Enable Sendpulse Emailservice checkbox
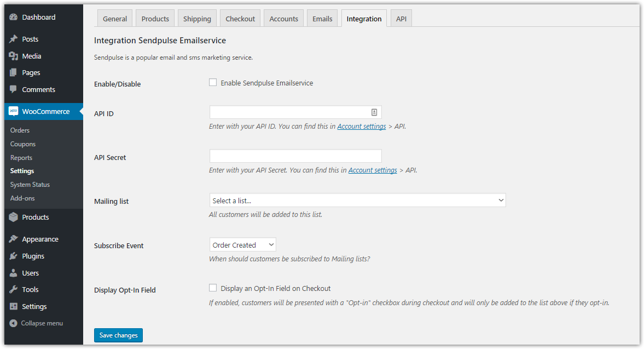This screenshot has width=644, height=349. click(x=213, y=83)
